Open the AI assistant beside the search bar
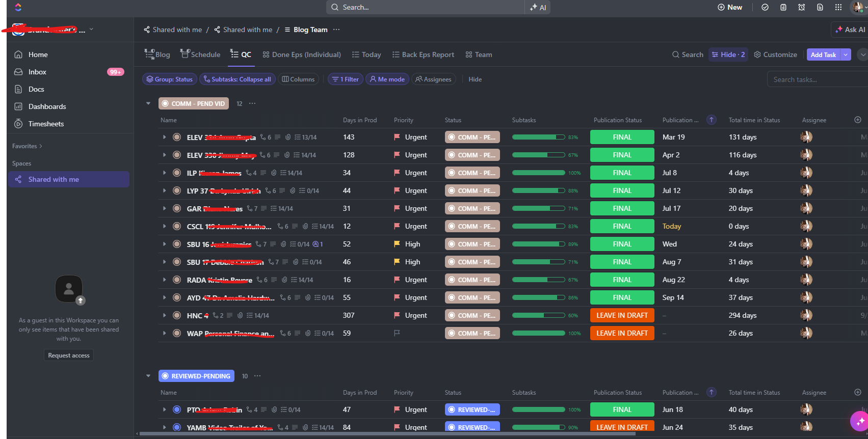This screenshot has width=868, height=439. pos(538,7)
